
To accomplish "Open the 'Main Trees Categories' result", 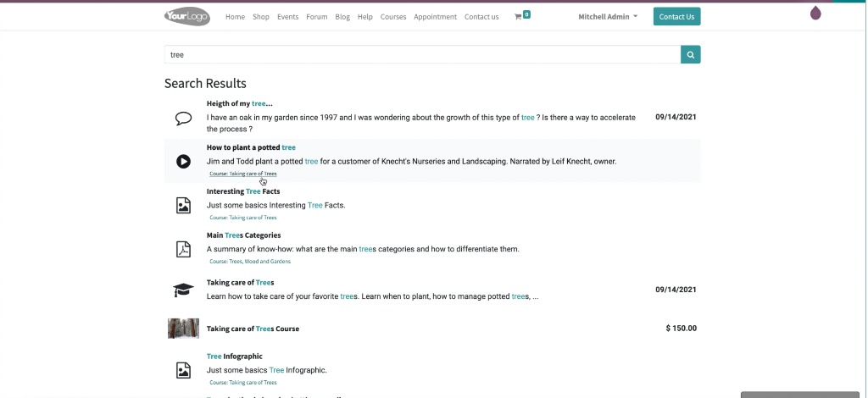I will (243, 235).
